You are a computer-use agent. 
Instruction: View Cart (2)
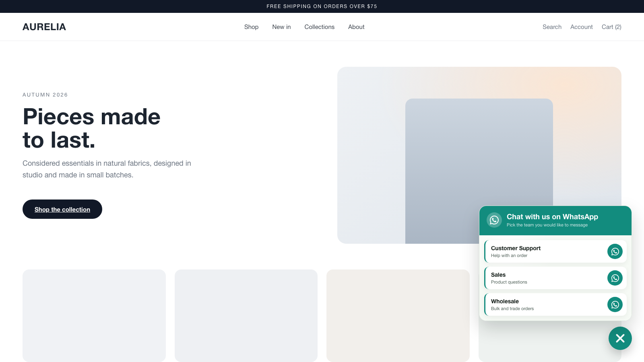[611, 27]
